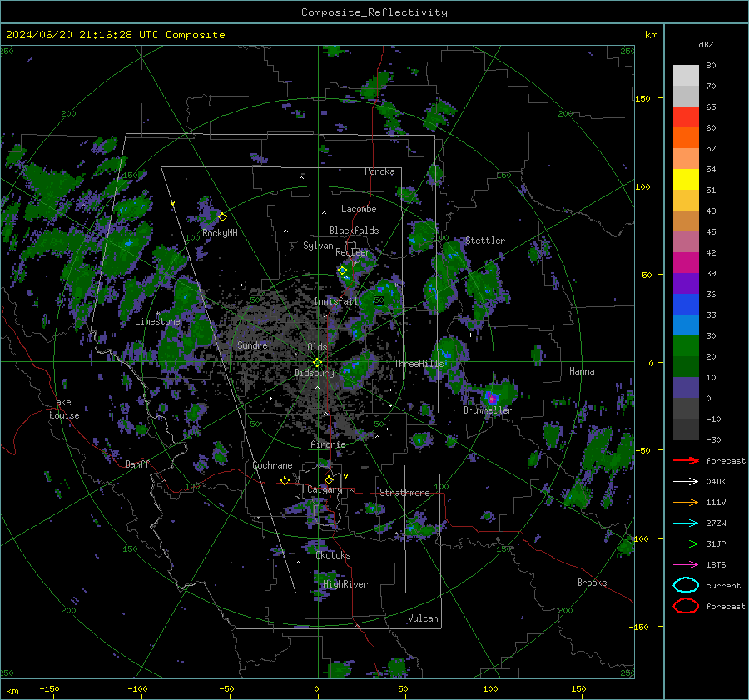Click the red forecast arrow in legend
This screenshot has height=700, width=749.
click(x=686, y=460)
